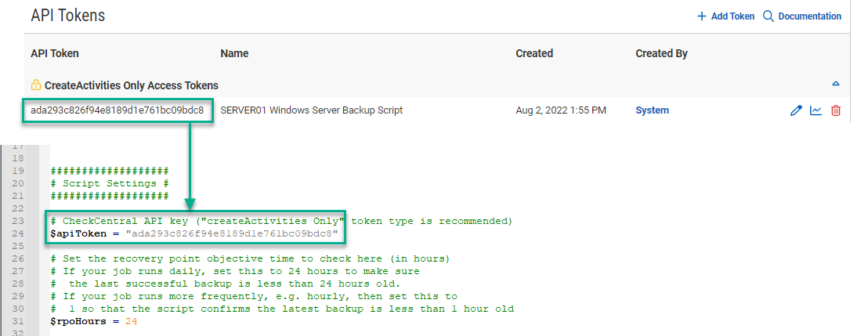Open the System creator link

point(652,110)
